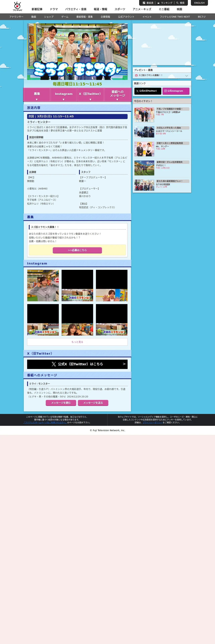
Task: Go to ゲーム in sub navigation
Action: tap(65, 17)
